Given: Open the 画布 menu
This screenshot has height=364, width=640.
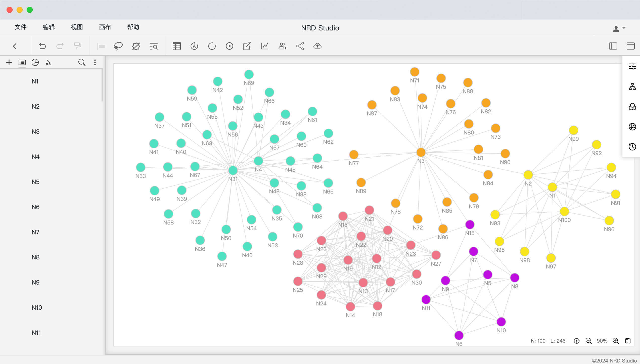Looking at the screenshot, I should point(105,27).
